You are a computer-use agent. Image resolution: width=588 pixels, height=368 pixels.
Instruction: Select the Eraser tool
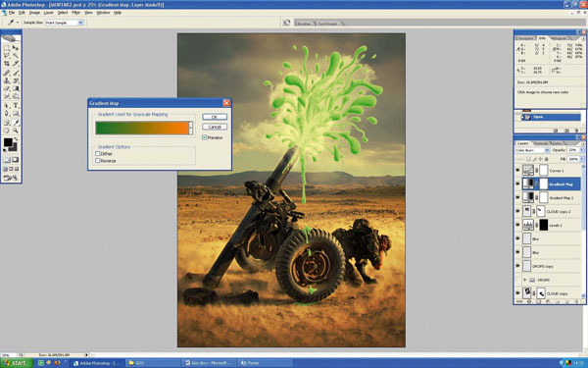pyautogui.click(x=7, y=88)
